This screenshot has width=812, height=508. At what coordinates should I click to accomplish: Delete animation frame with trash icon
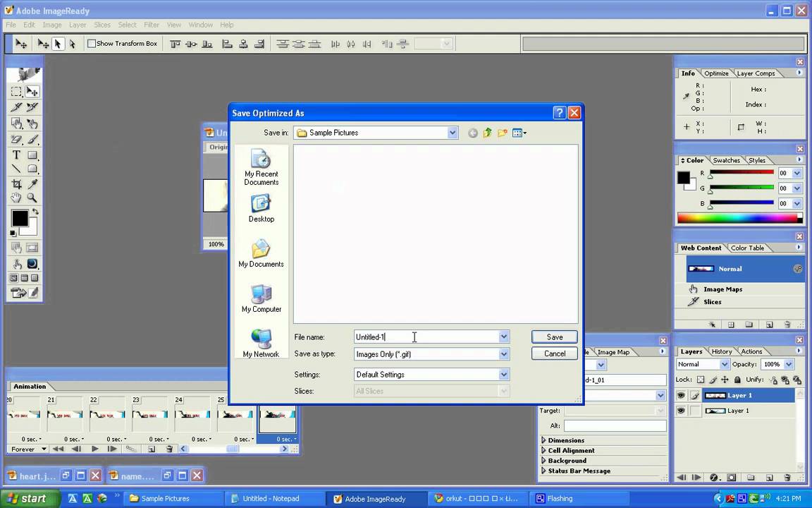(169, 449)
